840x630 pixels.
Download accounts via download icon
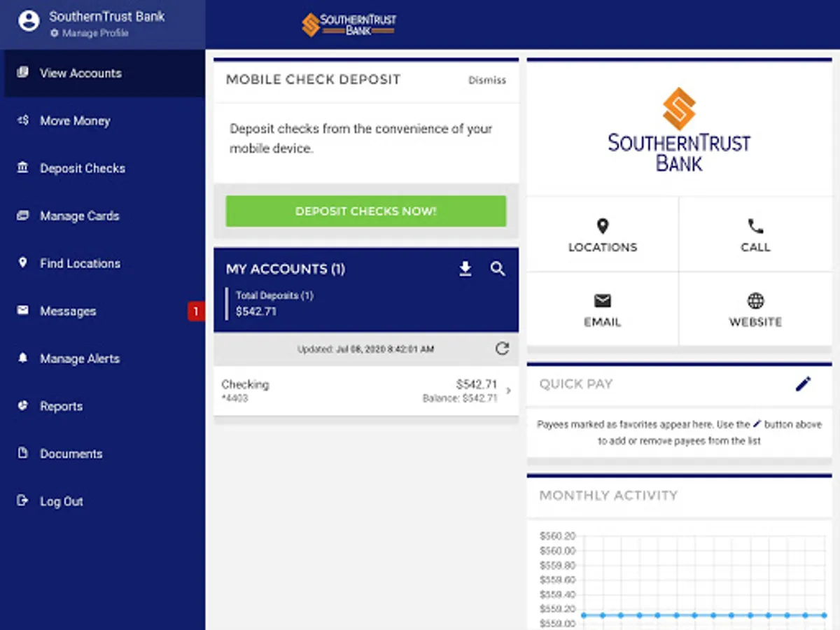[x=465, y=269]
